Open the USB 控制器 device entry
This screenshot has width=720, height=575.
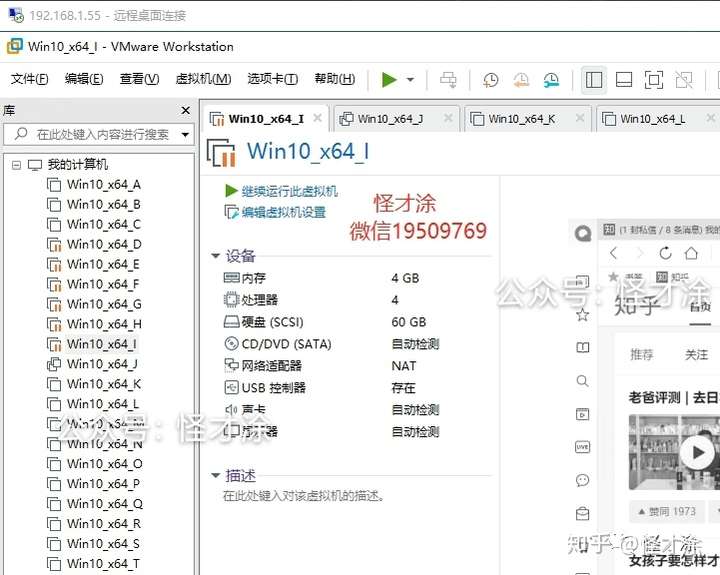click(273, 388)
